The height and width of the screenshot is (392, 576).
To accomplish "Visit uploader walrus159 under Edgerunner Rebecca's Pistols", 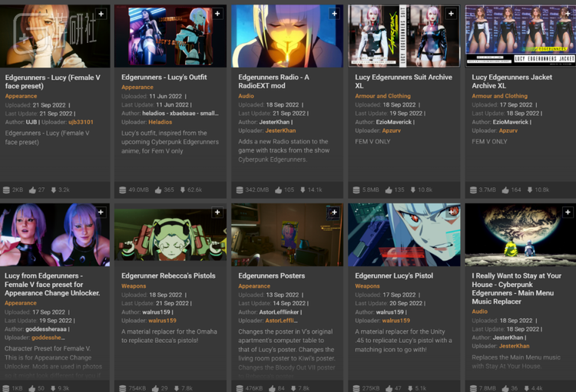I will tap(164, 320).
